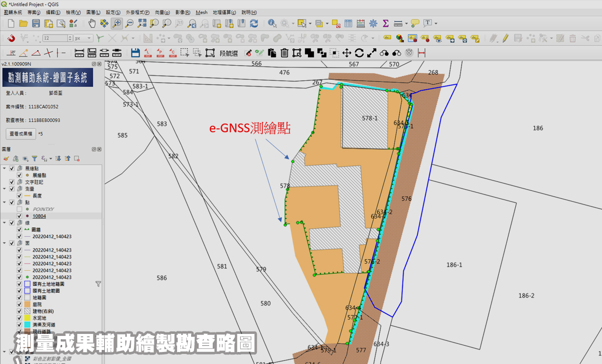Screen dimensions: 602x364
Task: Select the Pan Map hand tool
Action: (92, 23)
